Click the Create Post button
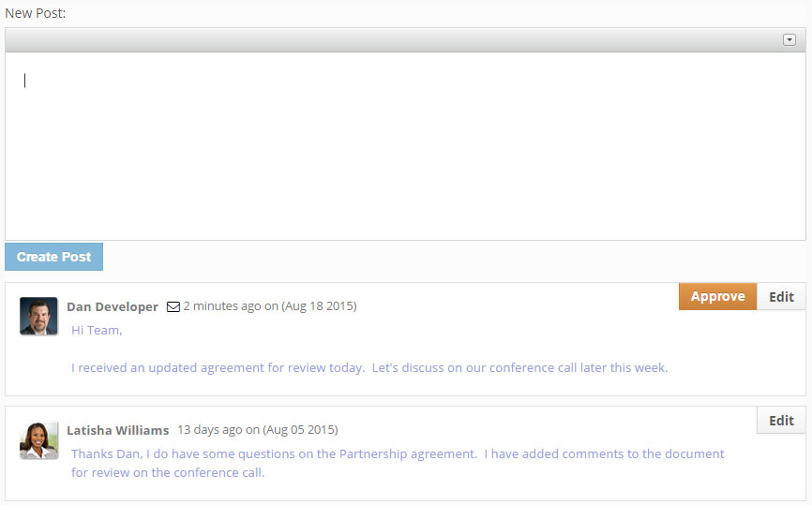Screen dimensions: 812x505 (53, 257)
